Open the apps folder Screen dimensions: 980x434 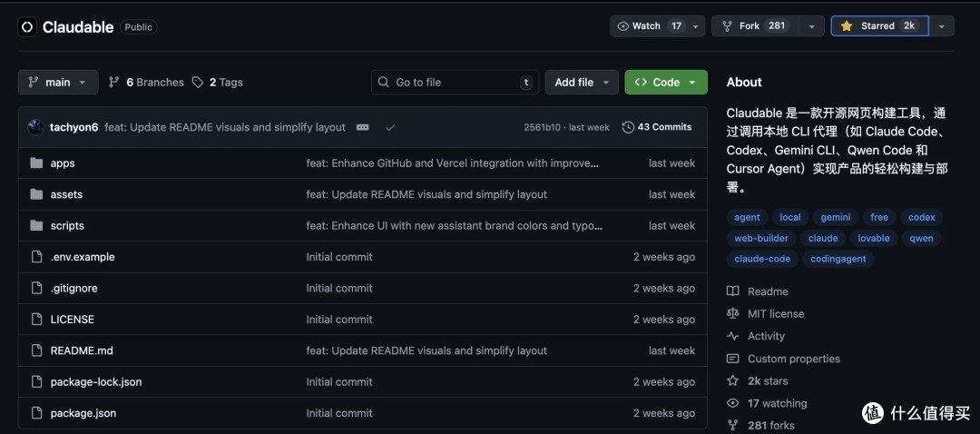(63, 163)
